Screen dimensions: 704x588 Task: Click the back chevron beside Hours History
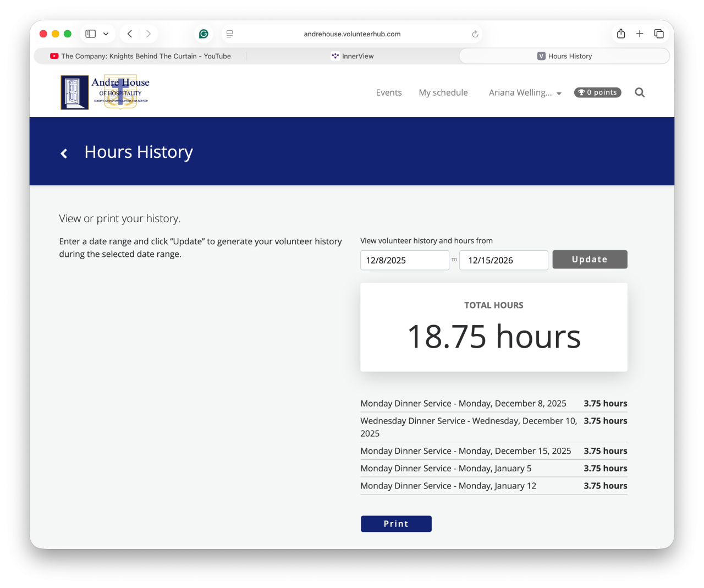(64, 153)
